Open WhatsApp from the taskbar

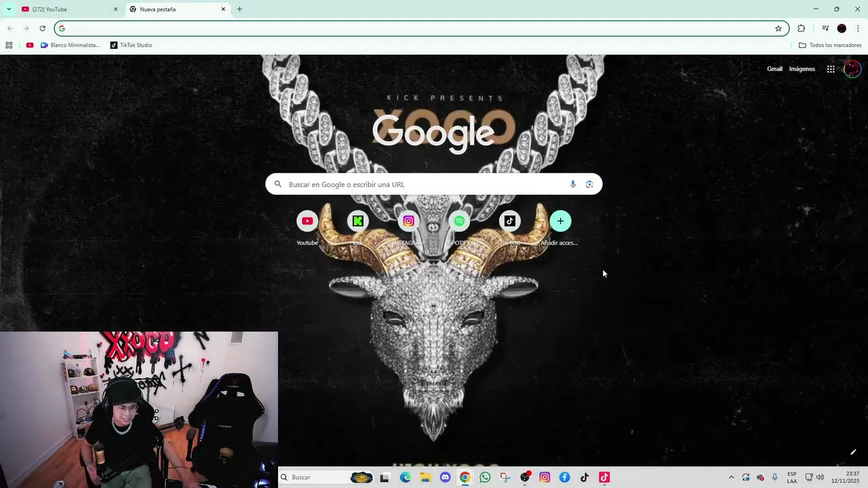click(485, 477)
